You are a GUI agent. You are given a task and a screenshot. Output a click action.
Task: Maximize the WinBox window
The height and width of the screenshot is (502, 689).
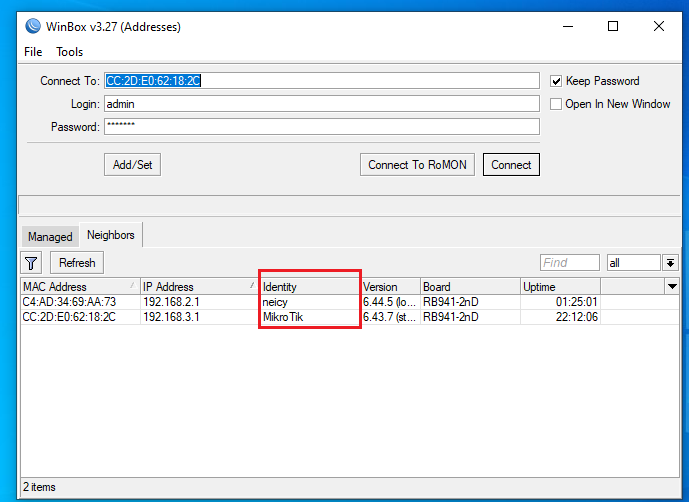click(x=613, y=26)
